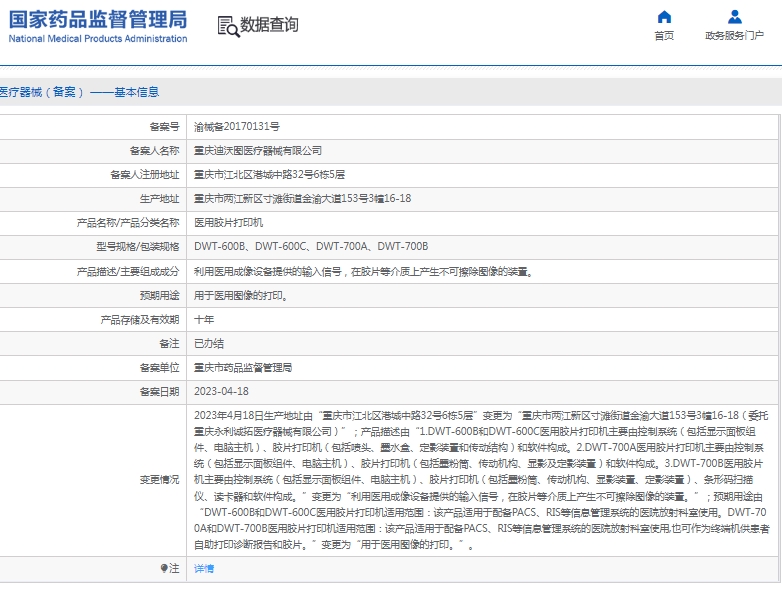Click the 变更情况 row label
The width and height of the screenshot is (782, 589).
pyautogui.click(x=160, y=480)
